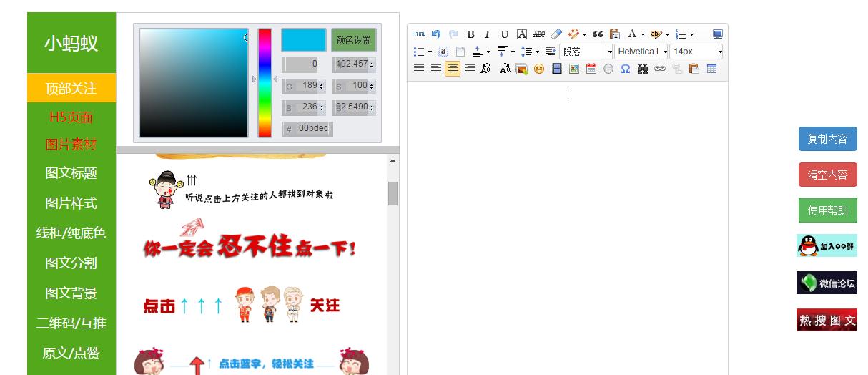Click the HTML source view icon

[418, 34]
